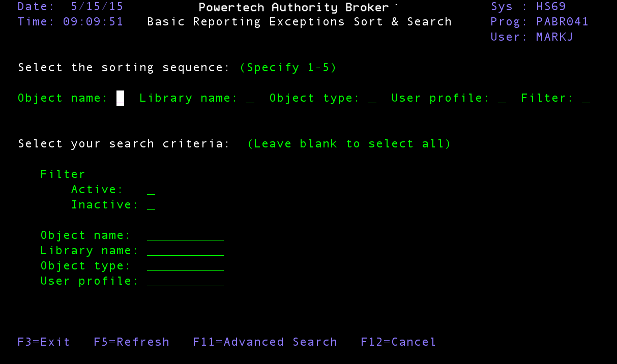Open F11 Advanced Search

coord(265,342)
